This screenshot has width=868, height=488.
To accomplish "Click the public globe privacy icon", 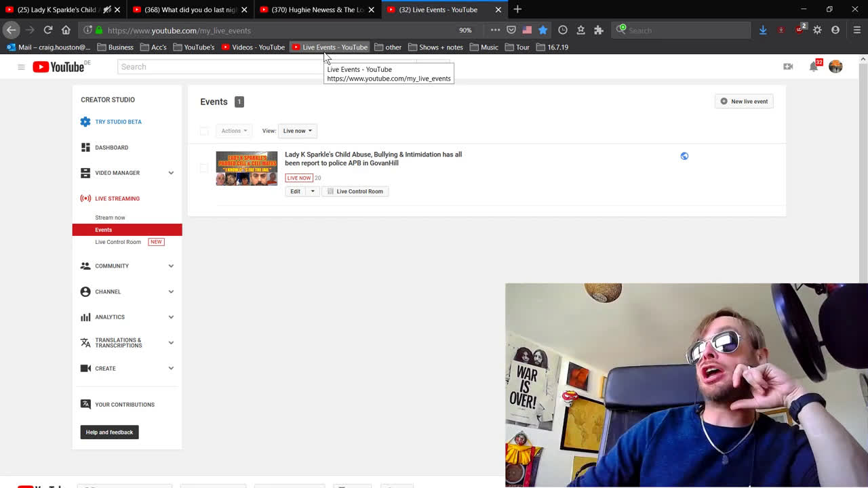I will 684,156.
